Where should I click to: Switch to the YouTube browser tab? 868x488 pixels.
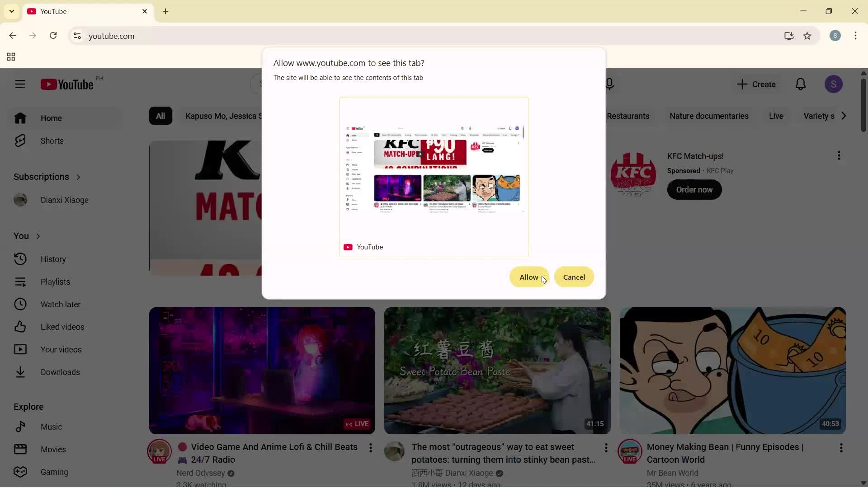pyautogui.click(x=72, y=11)
